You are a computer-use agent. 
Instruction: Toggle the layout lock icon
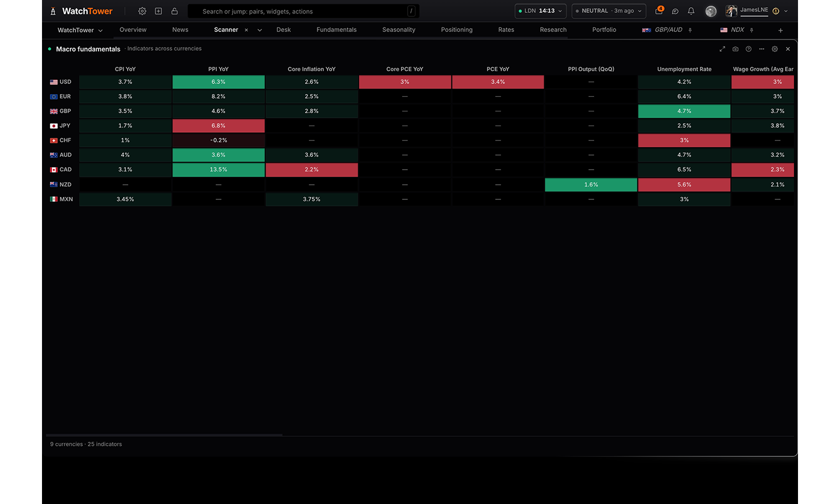(175, 11)
